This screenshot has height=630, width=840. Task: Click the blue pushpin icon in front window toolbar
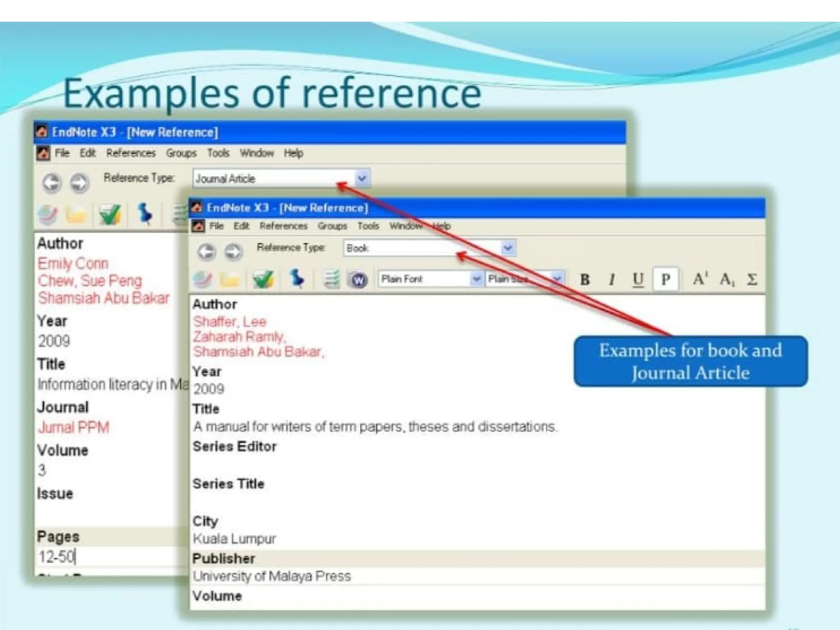[297, 279]
